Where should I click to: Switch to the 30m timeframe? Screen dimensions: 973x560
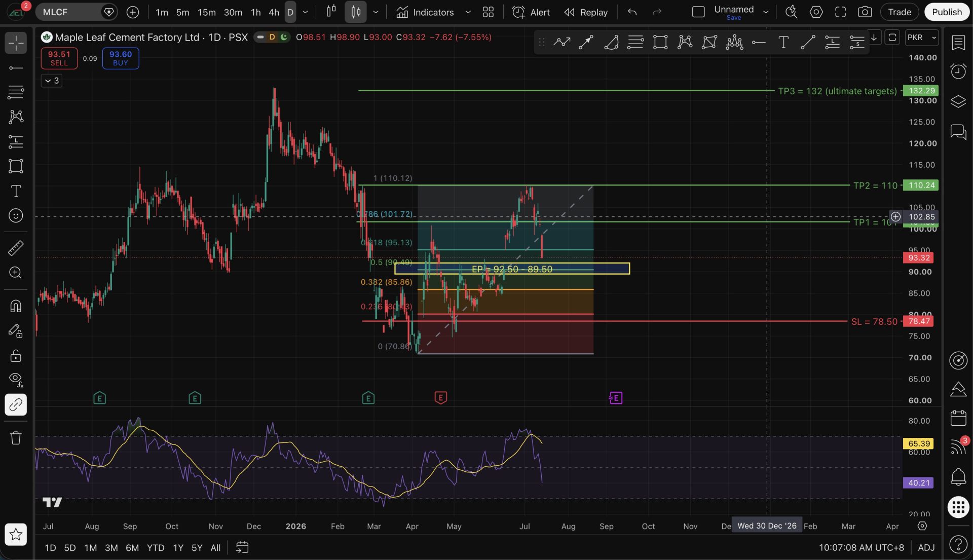233,12
